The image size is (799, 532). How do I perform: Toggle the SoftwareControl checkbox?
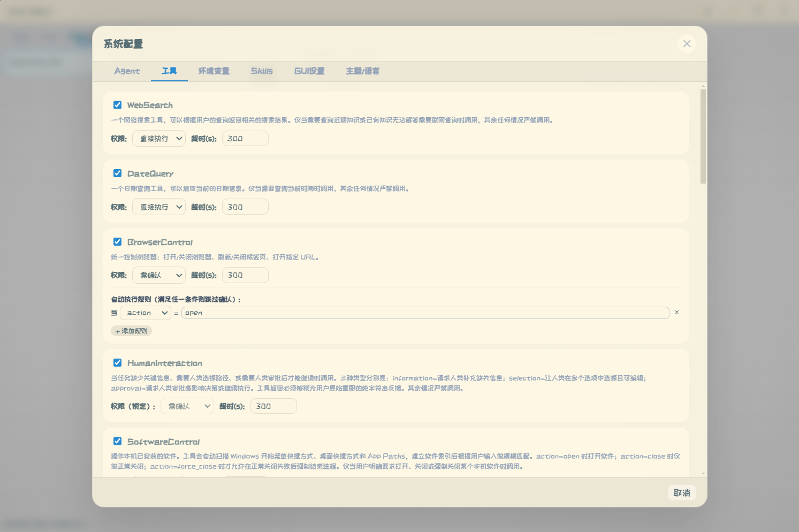(x=118, y=442)
